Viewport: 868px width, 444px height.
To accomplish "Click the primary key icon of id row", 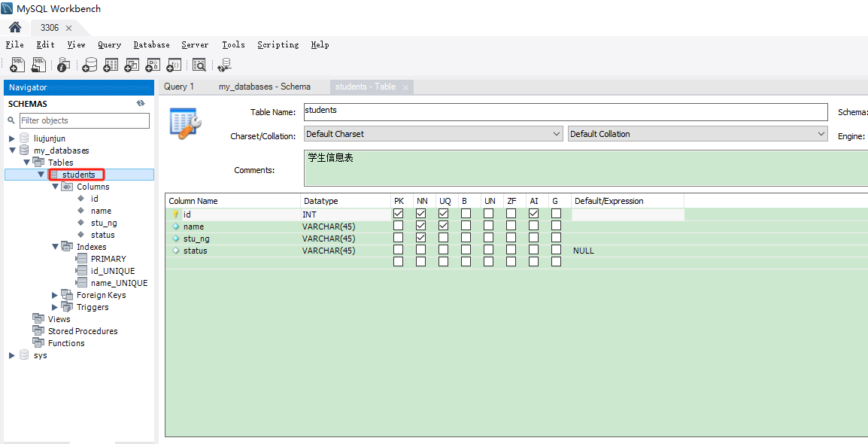I will pyautogui.click(x=175, y=214).
